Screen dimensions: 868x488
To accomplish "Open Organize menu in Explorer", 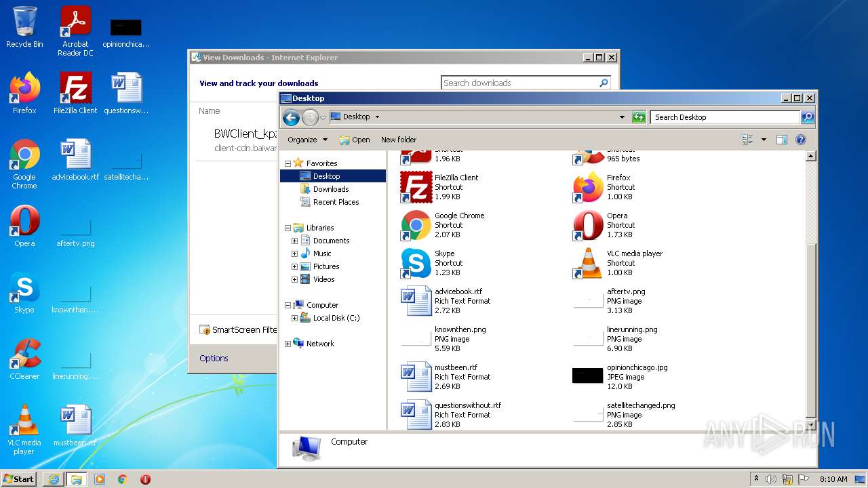I will point(307,140).
